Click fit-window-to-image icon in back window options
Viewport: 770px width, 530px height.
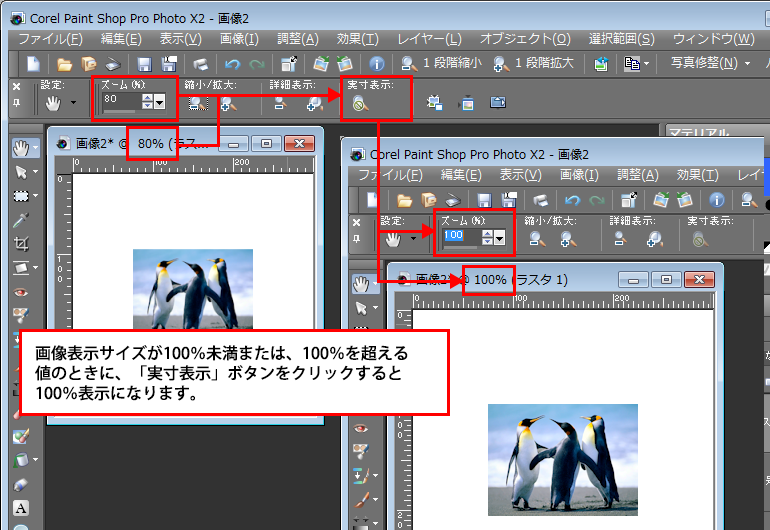coord(435,103)
